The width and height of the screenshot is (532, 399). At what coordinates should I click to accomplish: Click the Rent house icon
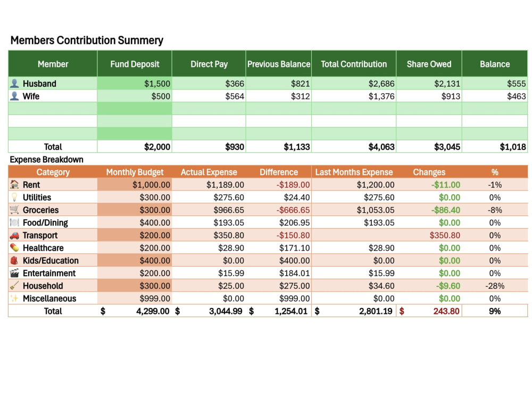[14, 185]
